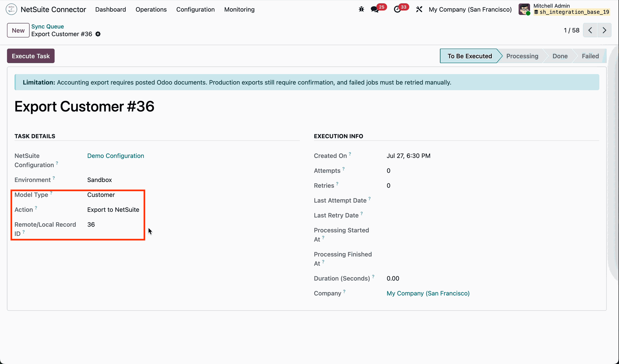Click the TASK DETAILS section heading

click(35, 136)
